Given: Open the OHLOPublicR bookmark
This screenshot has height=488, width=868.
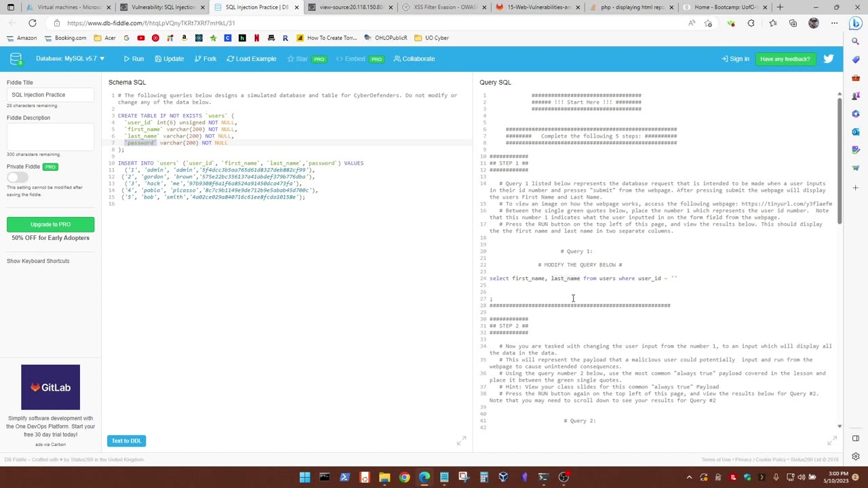Looking at the screenshot, I should click(x=386, y=38).
